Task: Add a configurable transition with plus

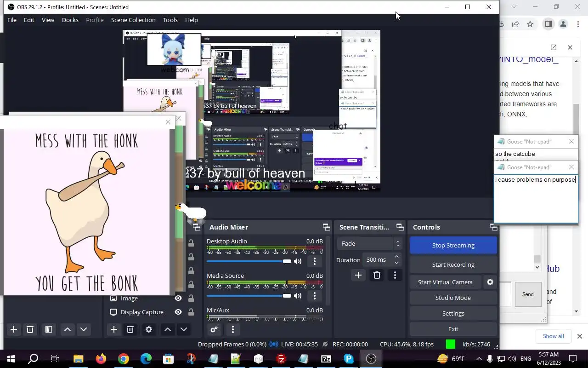Action: click(x=358, y=275)
